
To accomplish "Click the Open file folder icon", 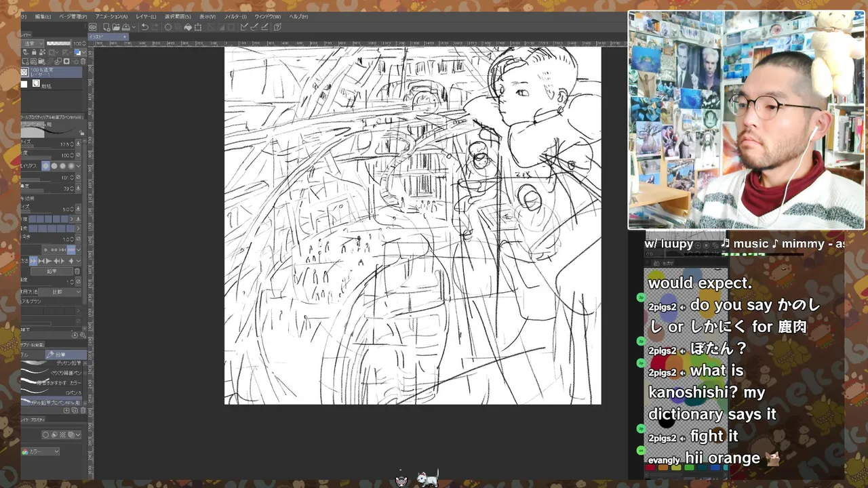I will click(116, 27).
